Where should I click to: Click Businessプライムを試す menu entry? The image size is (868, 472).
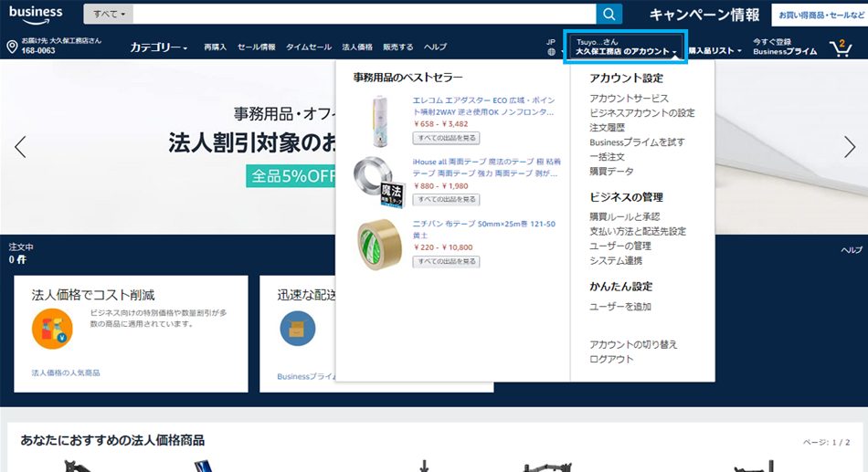tap(637, 142)
